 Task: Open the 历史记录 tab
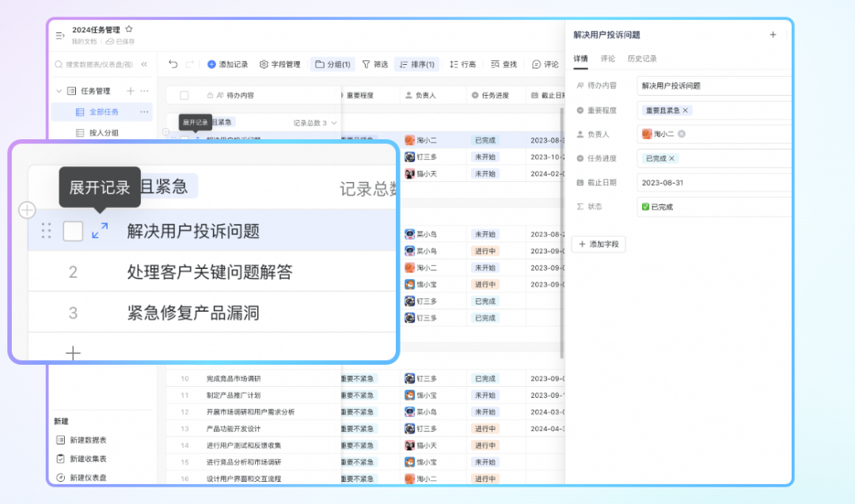[641, 59]
